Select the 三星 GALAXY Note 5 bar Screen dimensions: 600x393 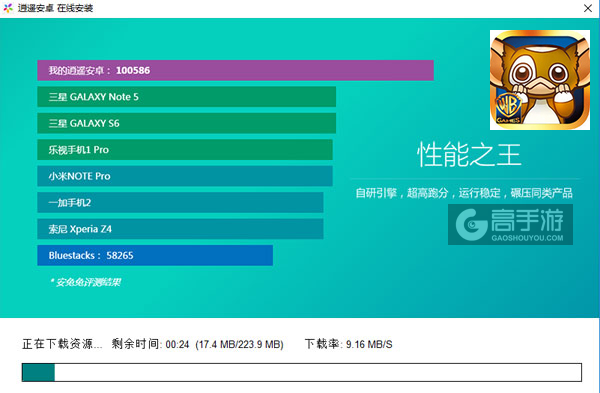pyautogui.click(x=186, y=97)
